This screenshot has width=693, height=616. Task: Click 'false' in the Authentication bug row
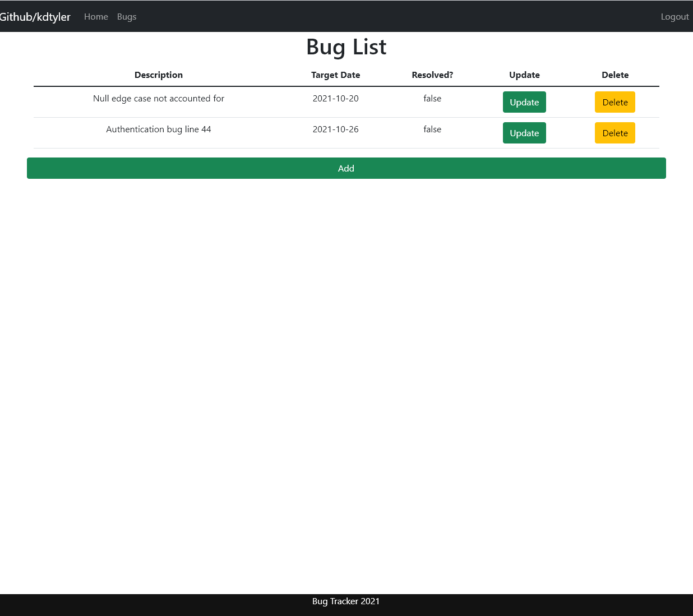point(432,129)
